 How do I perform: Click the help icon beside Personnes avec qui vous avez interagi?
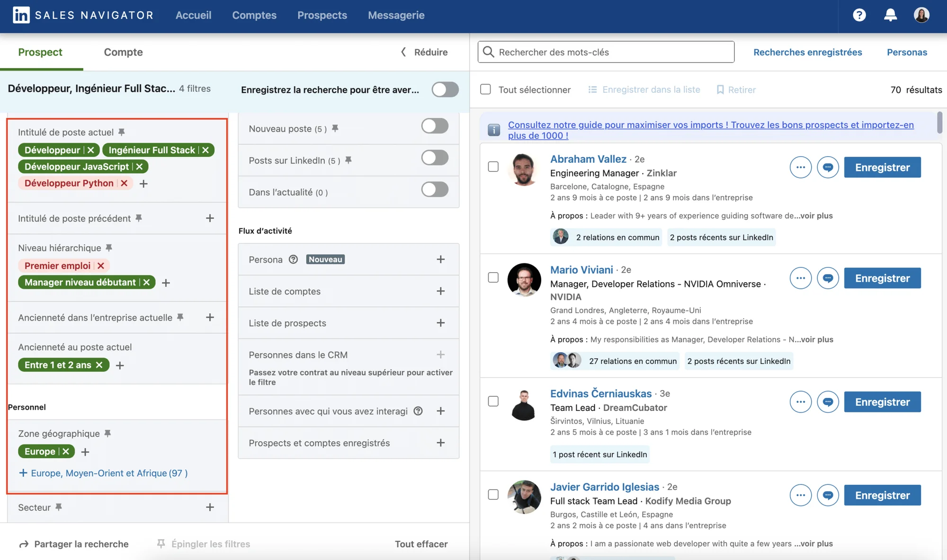[x=418, y=411]
